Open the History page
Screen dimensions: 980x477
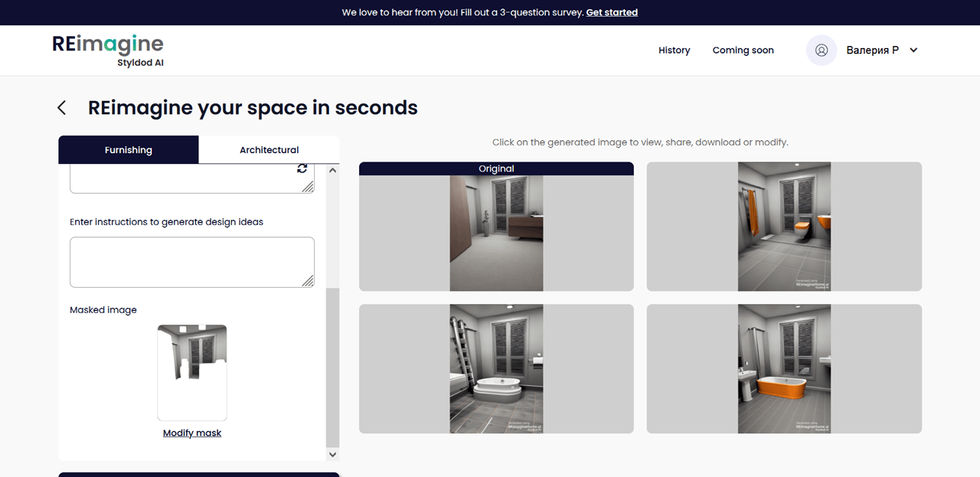674,50
